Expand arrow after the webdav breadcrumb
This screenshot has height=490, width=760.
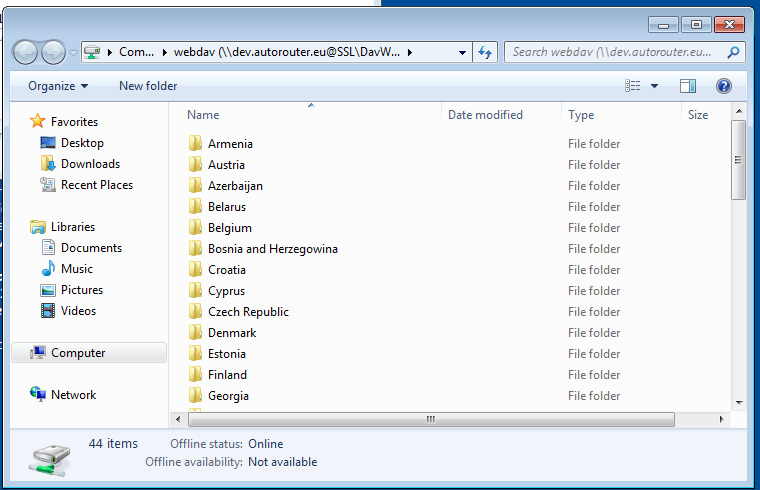pos(410,52)
